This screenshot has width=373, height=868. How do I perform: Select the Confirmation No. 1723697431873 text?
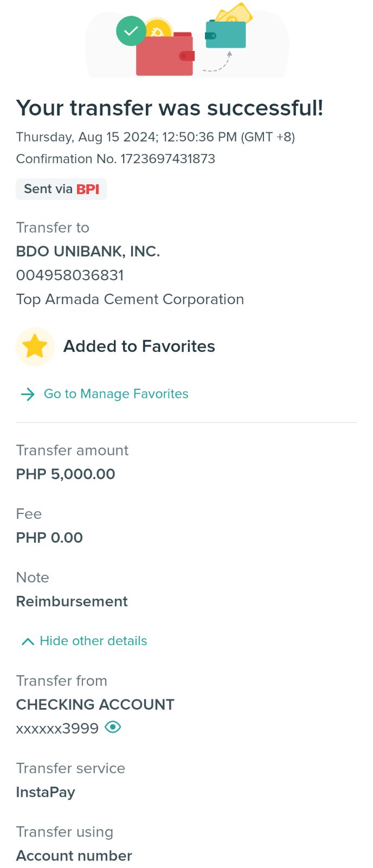(115, 159)
